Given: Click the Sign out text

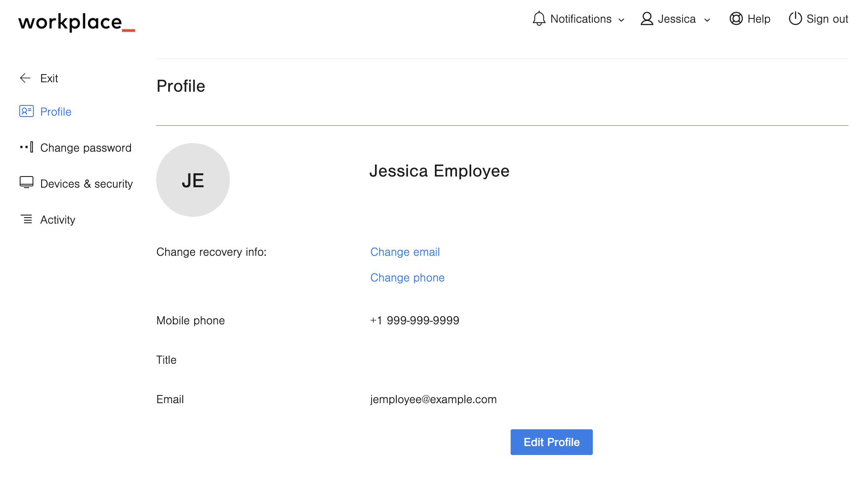Looking at the screenshot, I should [x=827, y=19].
